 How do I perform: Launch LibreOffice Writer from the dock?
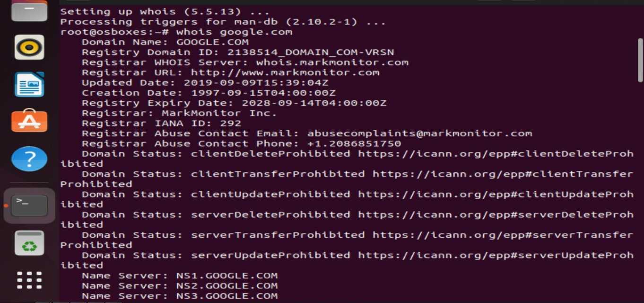pos(29,84)
